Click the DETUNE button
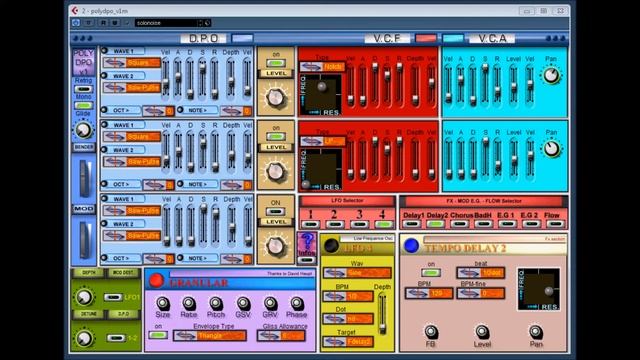 pos(89,314)
